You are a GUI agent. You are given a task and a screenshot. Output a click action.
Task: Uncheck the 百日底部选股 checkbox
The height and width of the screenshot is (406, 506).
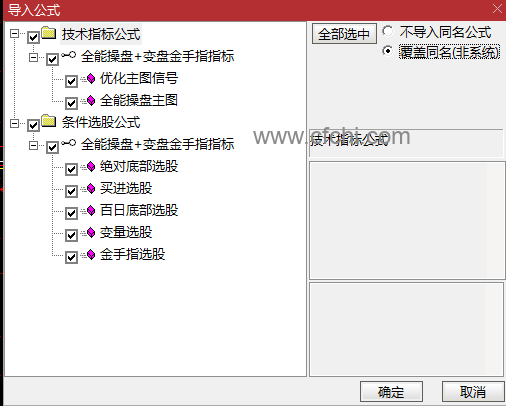coord(71,213)
